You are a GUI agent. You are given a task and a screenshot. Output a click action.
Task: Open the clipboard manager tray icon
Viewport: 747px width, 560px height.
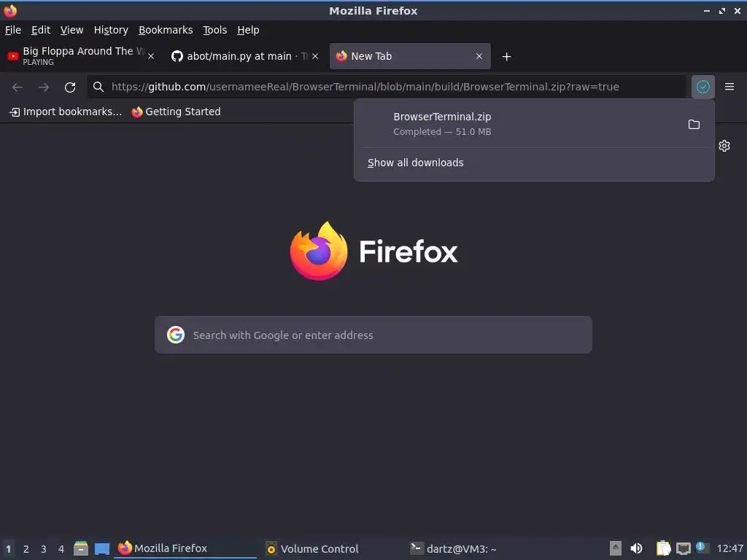(663, 548)
